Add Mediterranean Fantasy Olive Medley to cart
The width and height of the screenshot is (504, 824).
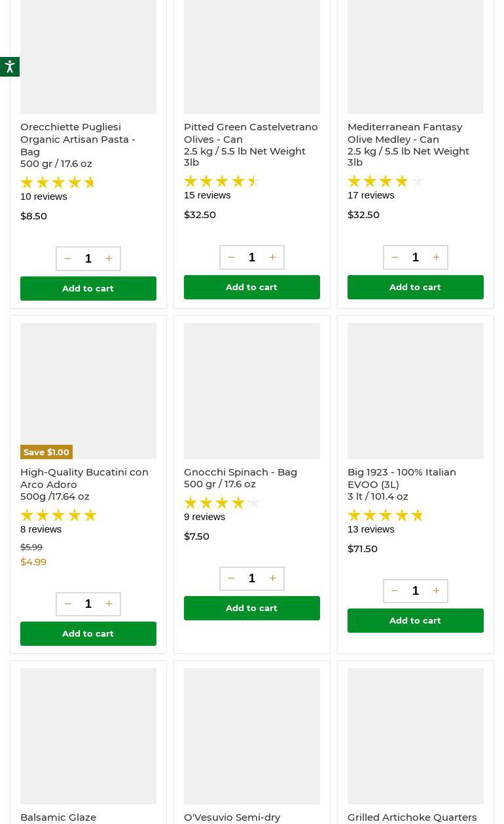[x=415, y=287]
